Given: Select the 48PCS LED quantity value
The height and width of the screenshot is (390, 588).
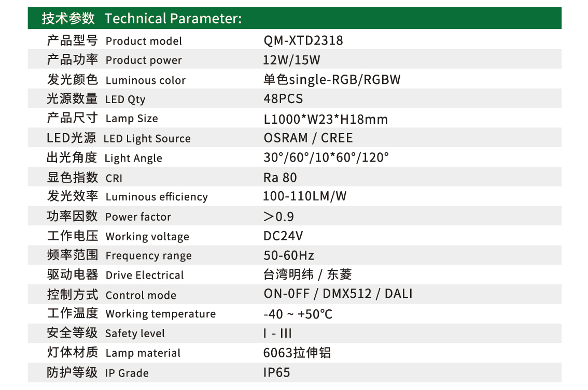Looking at the screenshot, I should (283, 99).
